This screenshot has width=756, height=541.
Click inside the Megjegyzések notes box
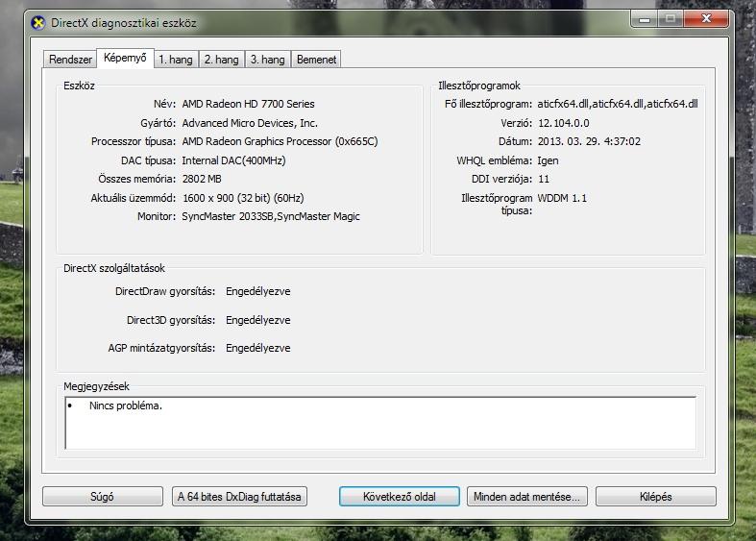tap(380, 423)
